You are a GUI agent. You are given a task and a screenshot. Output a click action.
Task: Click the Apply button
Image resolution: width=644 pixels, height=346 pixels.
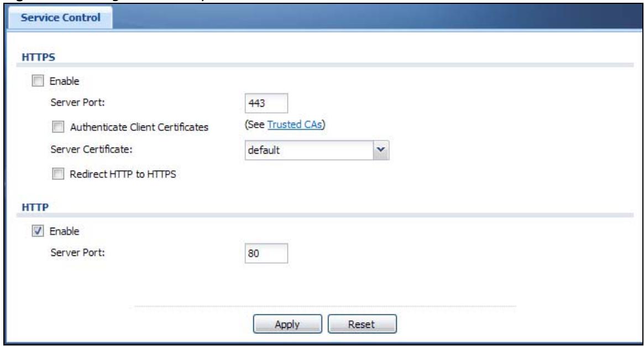click(x=287, y=324)
